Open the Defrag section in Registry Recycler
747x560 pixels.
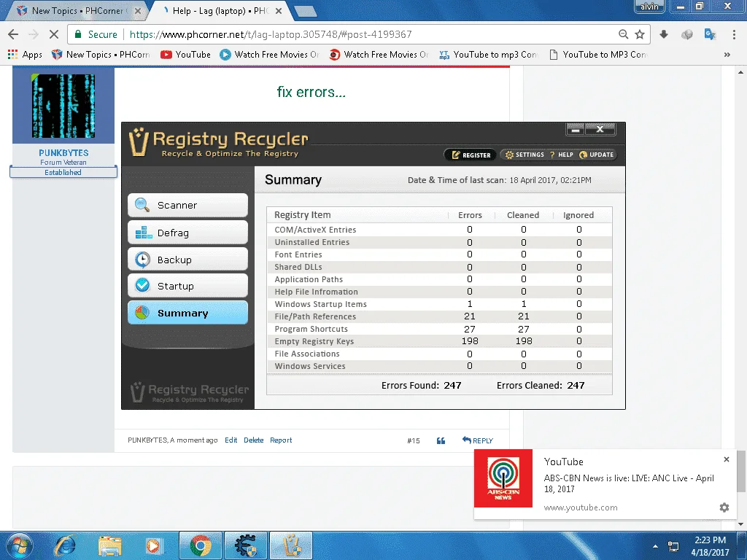pyautogui.click(x=187, y=233)
